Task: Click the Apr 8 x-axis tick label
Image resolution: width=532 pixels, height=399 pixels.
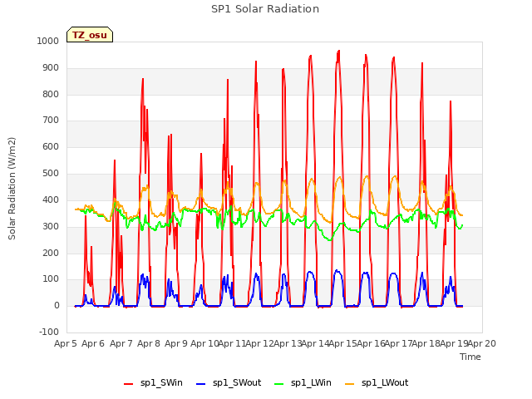Action: click(x=149, y=343)
